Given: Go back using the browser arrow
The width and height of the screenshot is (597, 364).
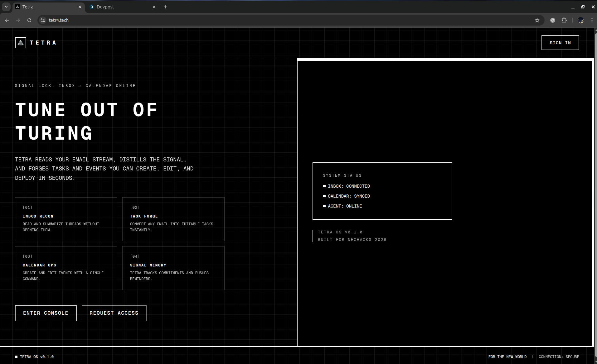Looking at the screenshot, I should (x=7, y=20).
